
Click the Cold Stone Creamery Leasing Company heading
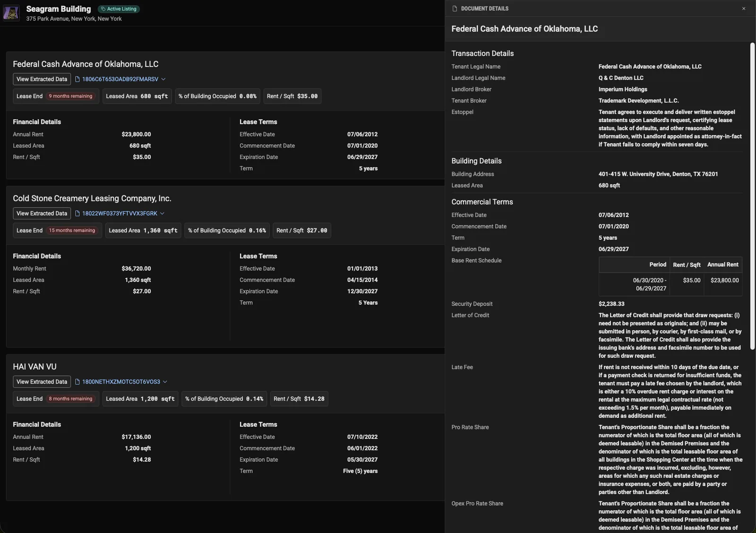click(x=92, y=198)
